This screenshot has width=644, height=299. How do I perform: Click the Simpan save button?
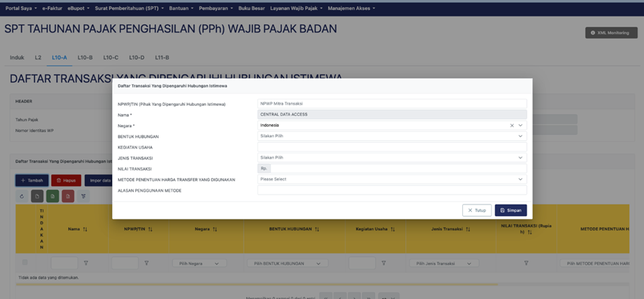point(511,210)
